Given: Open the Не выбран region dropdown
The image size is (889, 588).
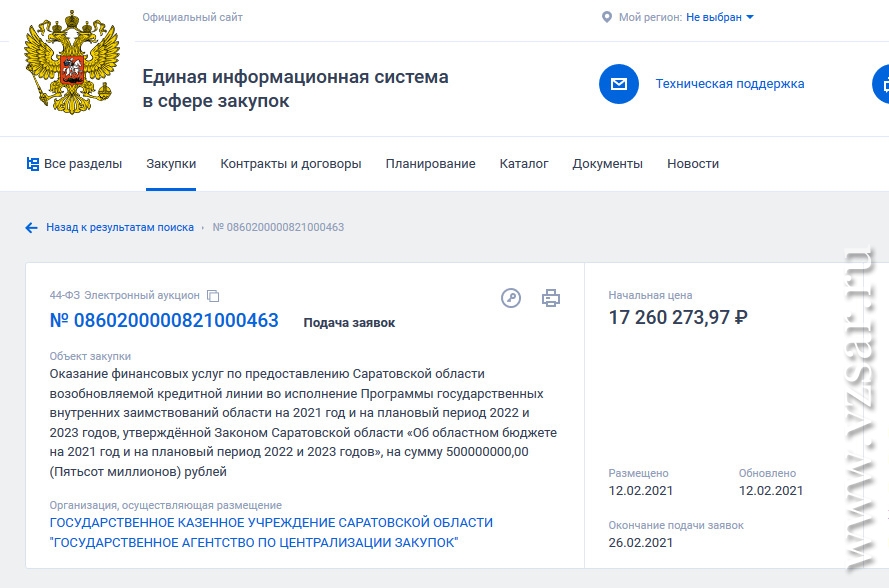Looking at the screenshot, I should (x=719, y=18).
